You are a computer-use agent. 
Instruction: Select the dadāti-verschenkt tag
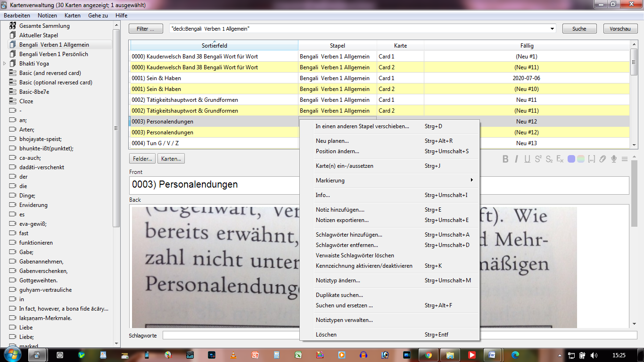42,167
